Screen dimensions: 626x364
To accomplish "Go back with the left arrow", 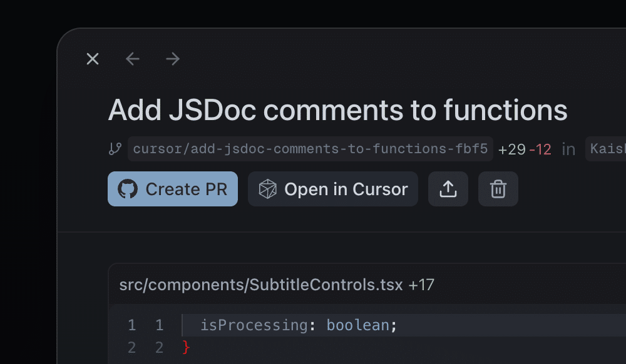I will 133,59.
